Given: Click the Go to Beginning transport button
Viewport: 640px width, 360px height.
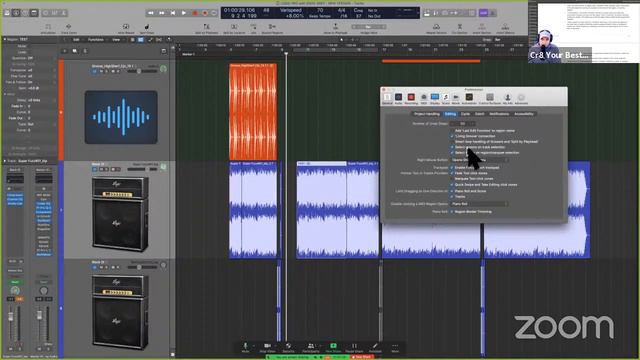Looking at the screenshot, I should [x=173, y=13].
